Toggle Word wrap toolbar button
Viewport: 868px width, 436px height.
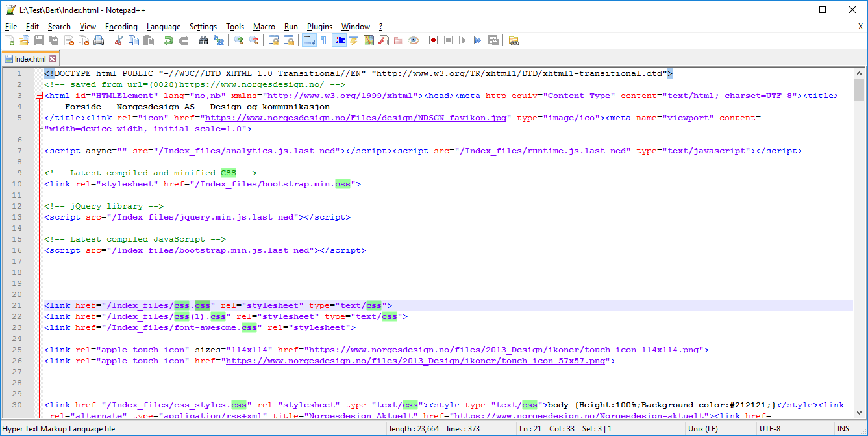(x=309, y=40)
